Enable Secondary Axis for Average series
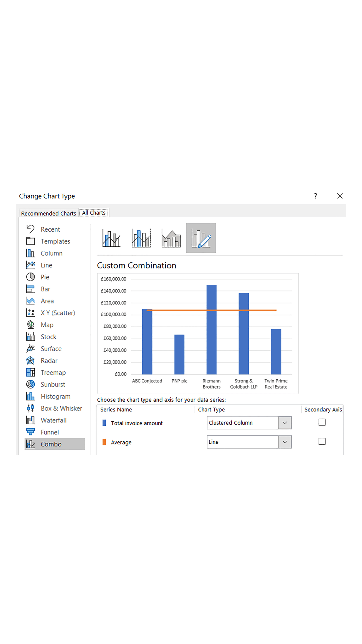Image resolution: width=362 pixels, height=644 pixels. (x=322, y=442)
